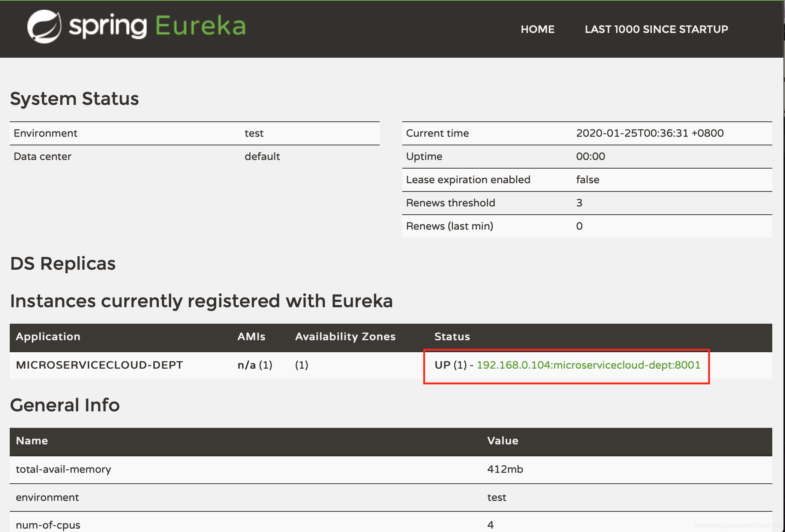
Task: Select the num-of-cpus value 4
Action: [490, 525]
